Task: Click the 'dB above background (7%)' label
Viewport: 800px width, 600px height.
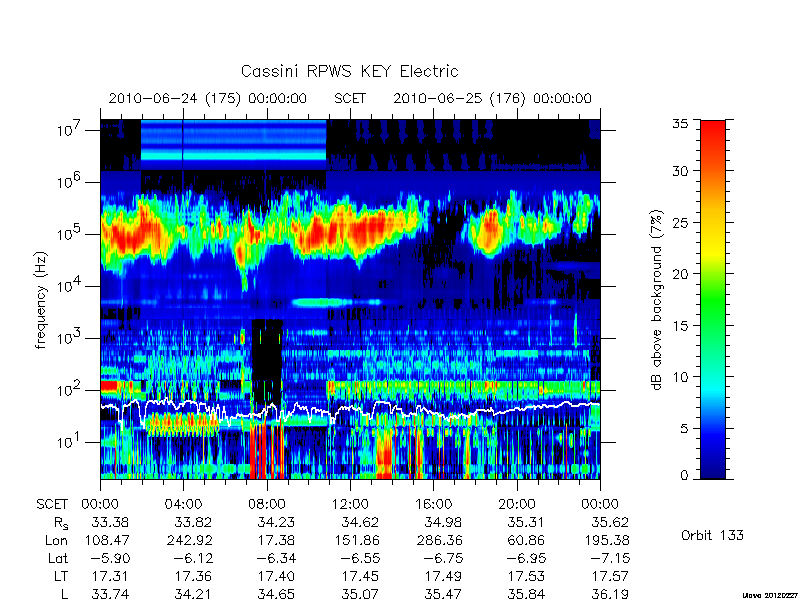Action: pyautogui.click(x=658, y=300)
